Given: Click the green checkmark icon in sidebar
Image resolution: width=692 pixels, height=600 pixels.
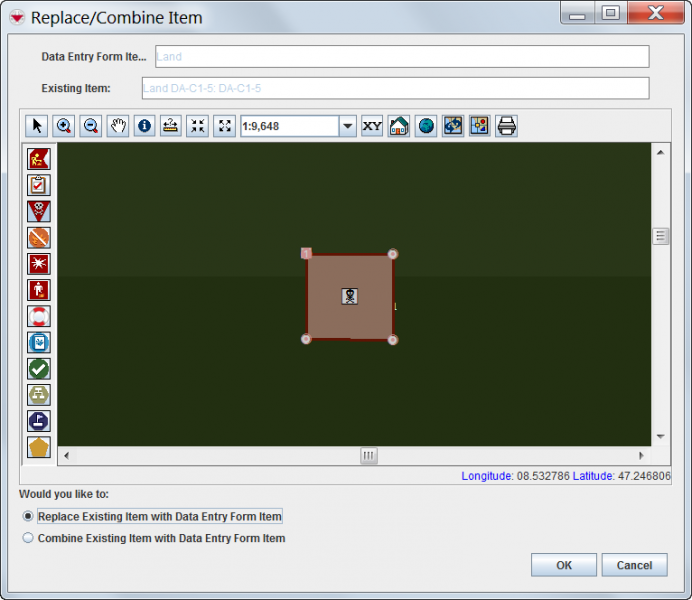Looking at the screenshot, I should (x=39, y=369).
